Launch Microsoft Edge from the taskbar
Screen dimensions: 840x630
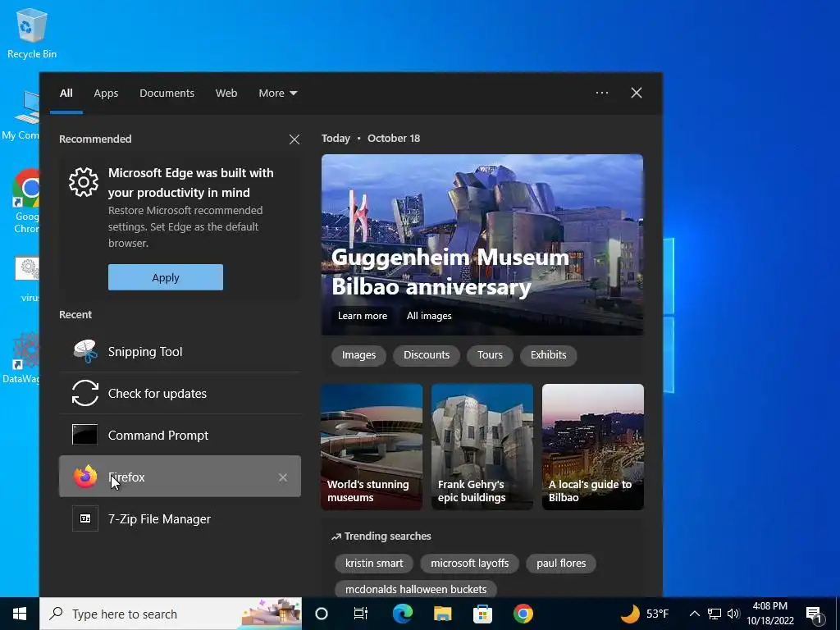pyautogui.click(x=402, y=614)
